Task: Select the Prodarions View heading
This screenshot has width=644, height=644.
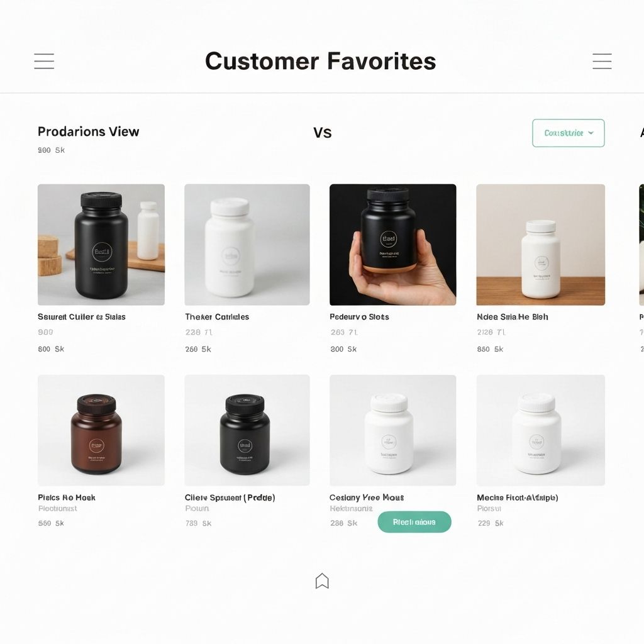Action: tap(88, 131)
